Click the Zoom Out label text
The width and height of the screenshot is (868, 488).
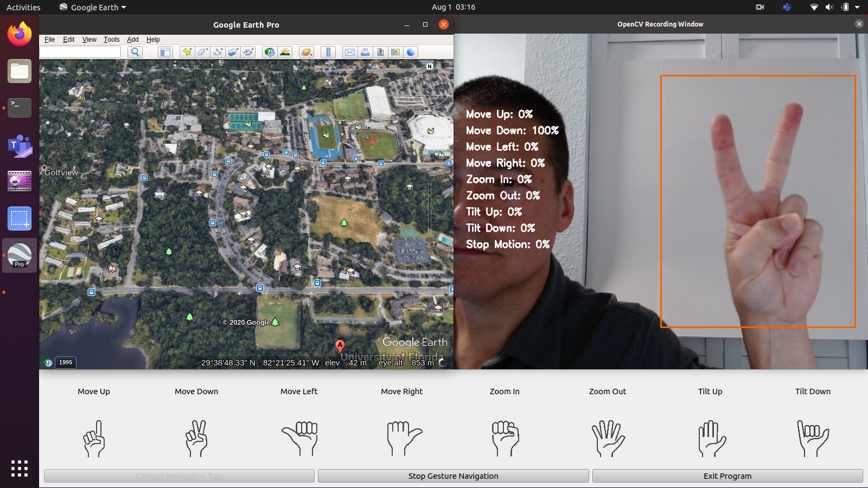(608, 391)
